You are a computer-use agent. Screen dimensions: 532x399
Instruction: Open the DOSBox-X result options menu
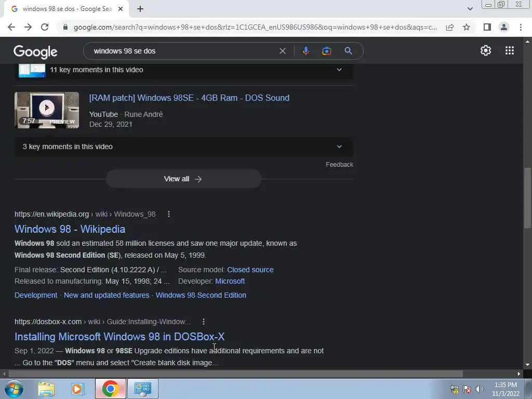[204, 322]
